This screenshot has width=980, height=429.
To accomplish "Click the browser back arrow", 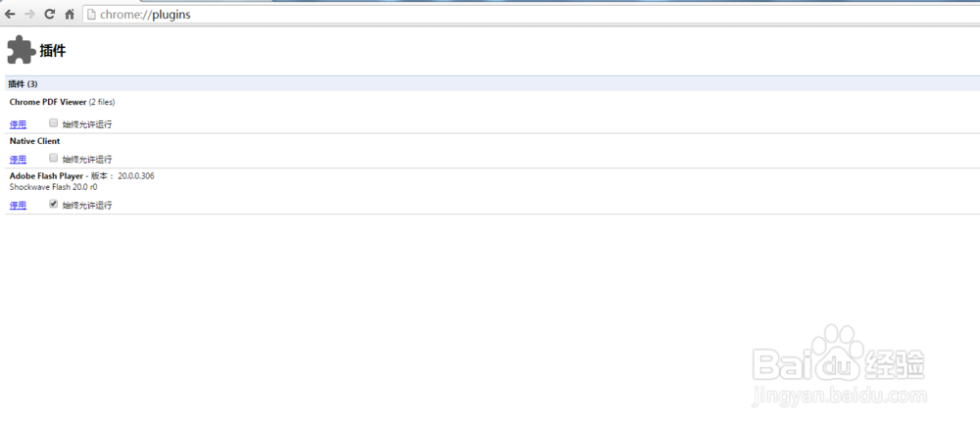I will 10,15.
